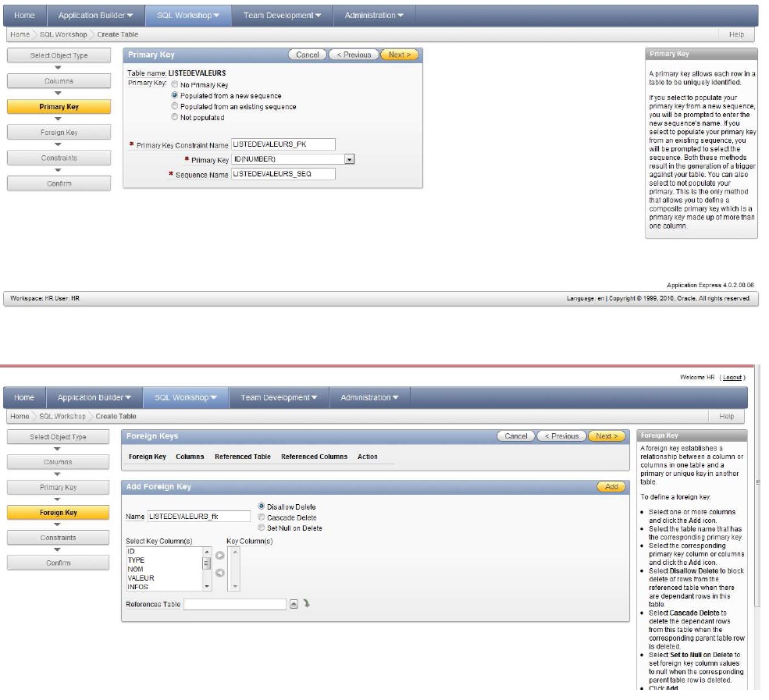This screenshot has width=769, height=700.
Task: Open the Primary Key ID(NUMBER) dropdown
Action: (350, 159)
